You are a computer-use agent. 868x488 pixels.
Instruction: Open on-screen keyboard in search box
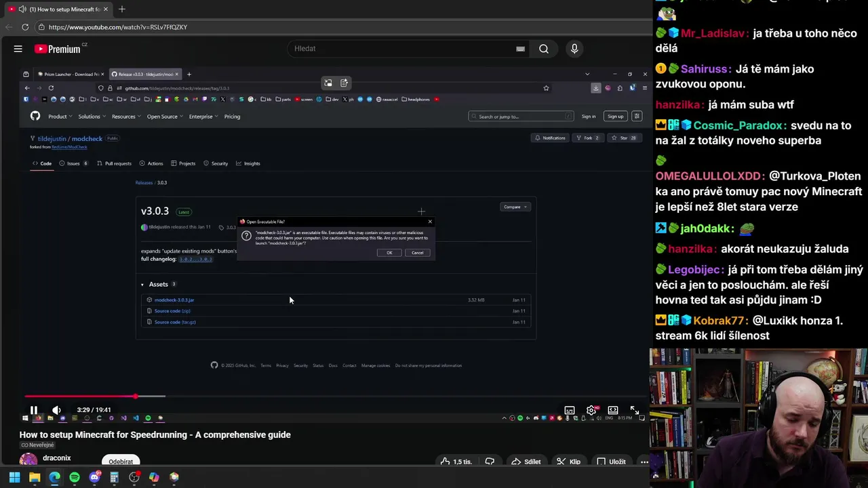520,49
